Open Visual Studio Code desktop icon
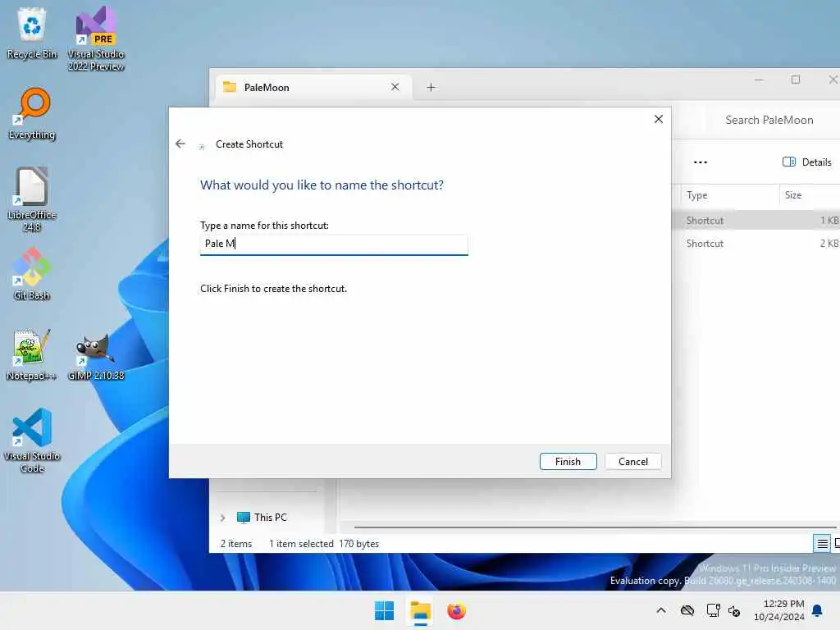 coord(32,441)
